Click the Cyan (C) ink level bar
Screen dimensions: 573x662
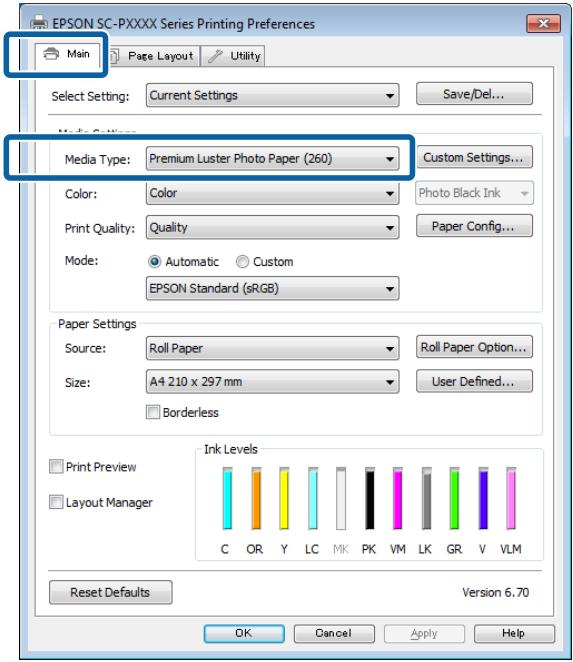click(227, 498)
